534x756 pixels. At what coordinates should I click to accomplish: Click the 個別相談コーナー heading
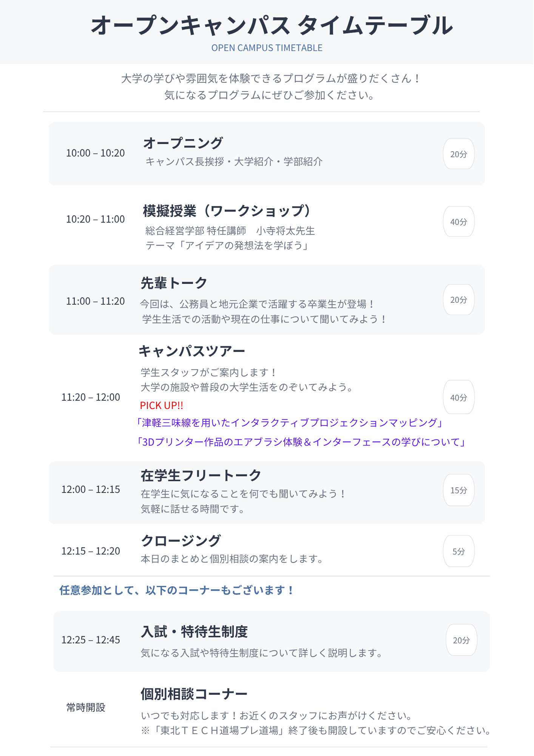coord(194,694)
